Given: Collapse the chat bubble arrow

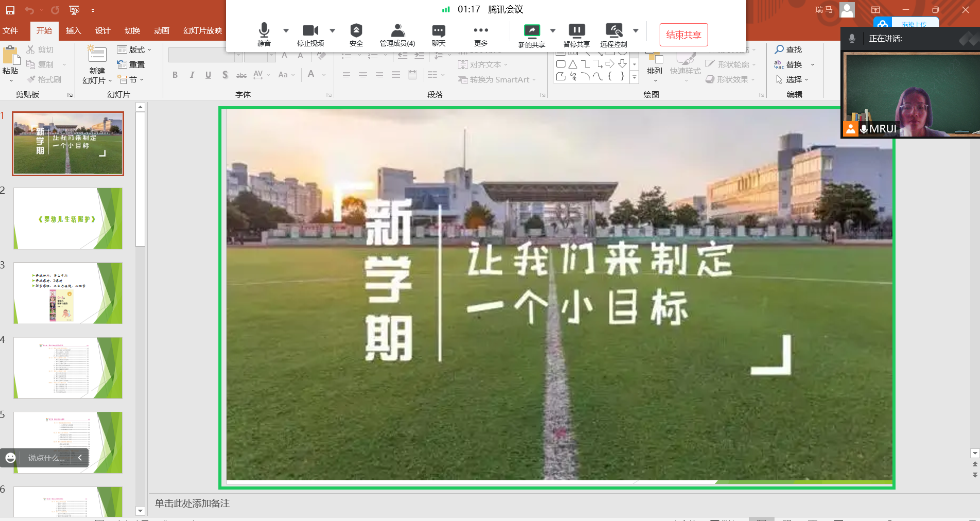Looking at the screenshot, I should click(x=80, y=458).
